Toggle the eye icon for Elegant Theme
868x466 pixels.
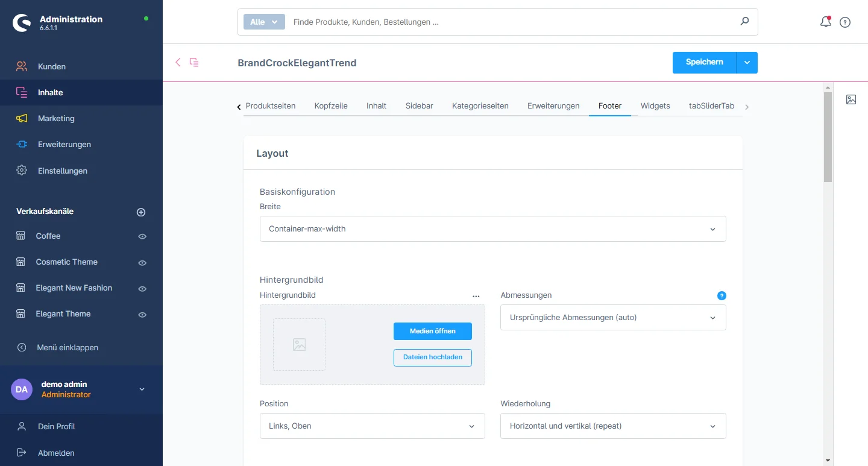click(142, 315)
